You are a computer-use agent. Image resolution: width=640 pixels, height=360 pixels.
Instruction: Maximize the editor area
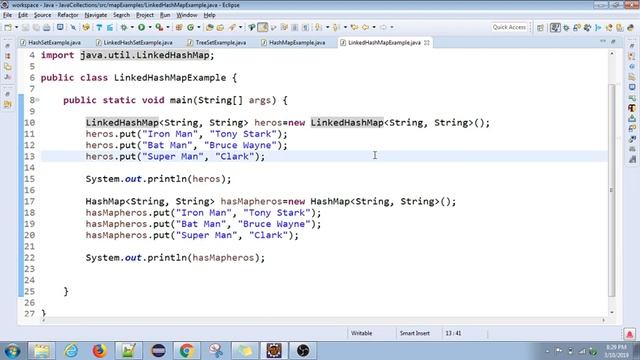[x=613, y=41]
